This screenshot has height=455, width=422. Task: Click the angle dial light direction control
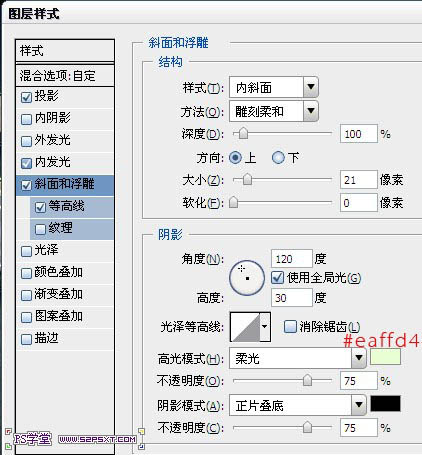(x=247, y=278)
